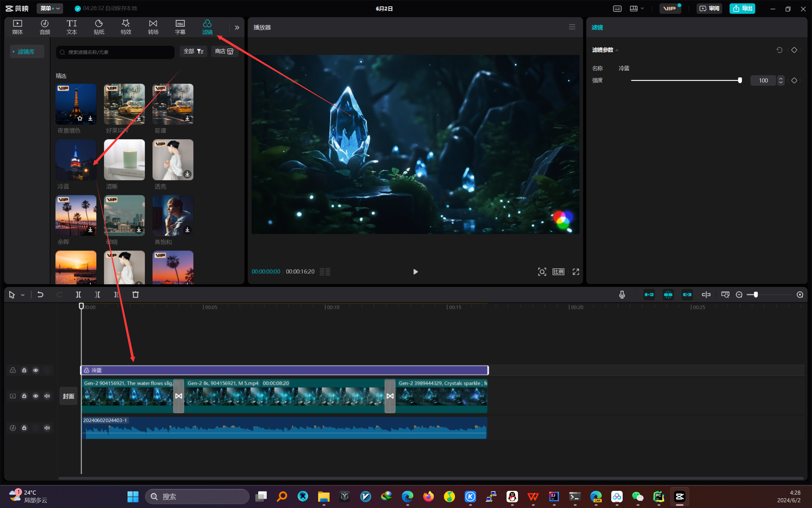
Task: Increase 强度 with the stepper arrows
Action: pyautogui.click(x=781, y=78)
